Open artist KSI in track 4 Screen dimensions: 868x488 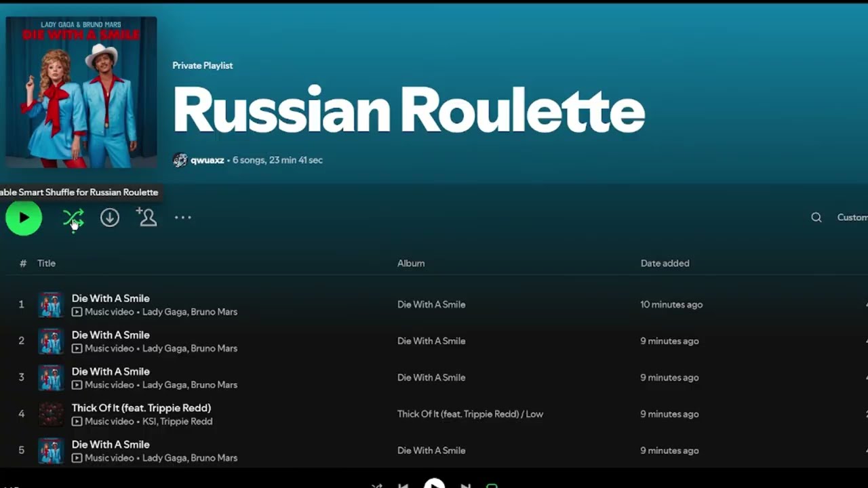click(149, 422)
